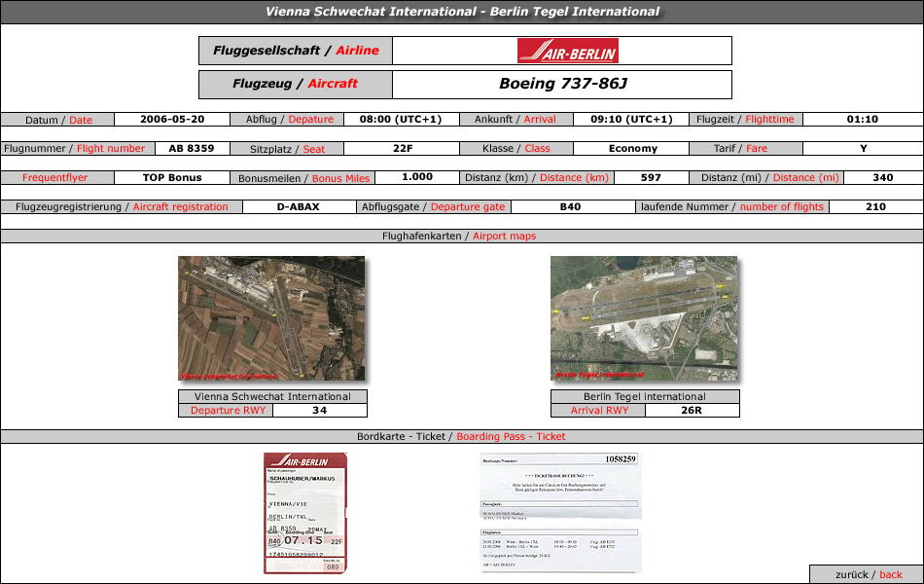This screenshot has height=584, width=924.
Task: Select class value Economy
Action: coord(633,149)
